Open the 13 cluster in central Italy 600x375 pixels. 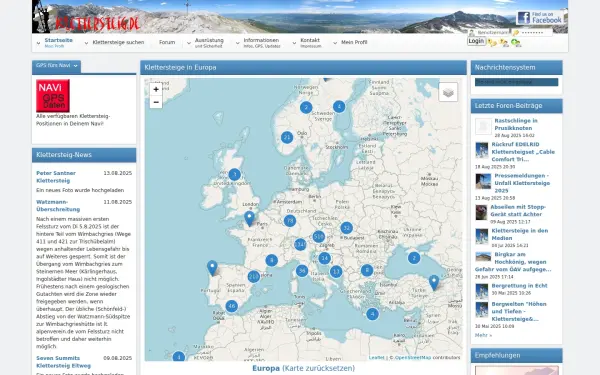[x=336, y=272]
